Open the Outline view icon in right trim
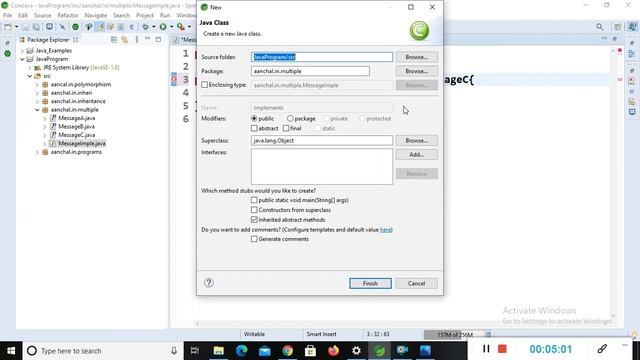This screenshot has height=360, width=640. 632,54
